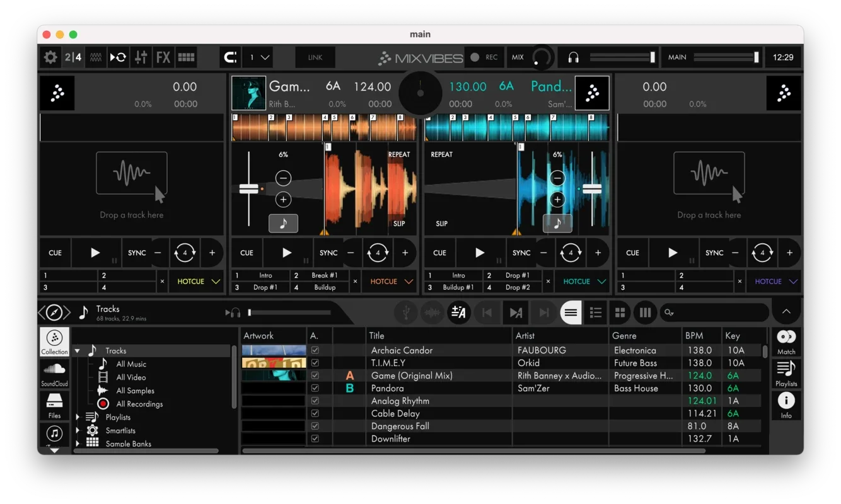Uncheck the Archaic Candor checkbox
The width and height of the screenshot is (841, 504).
pos(315,350)
